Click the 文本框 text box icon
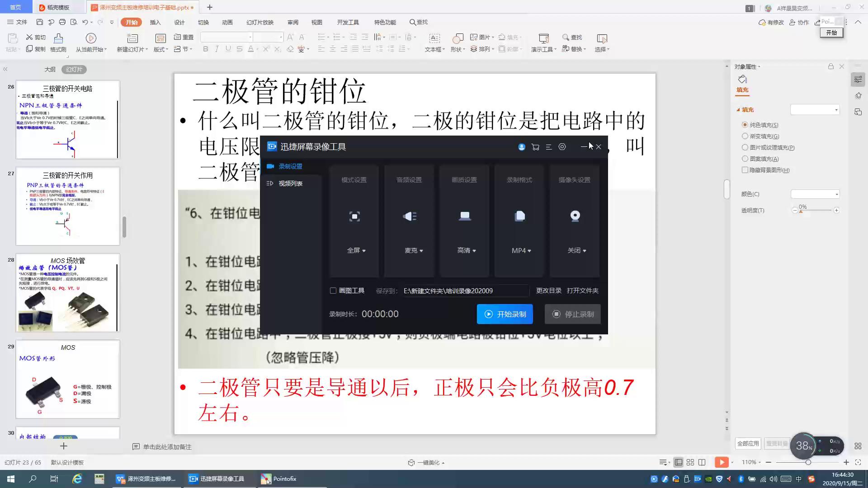Image resolution: width=868 pixels, height=488 pixels. [434, 38]
